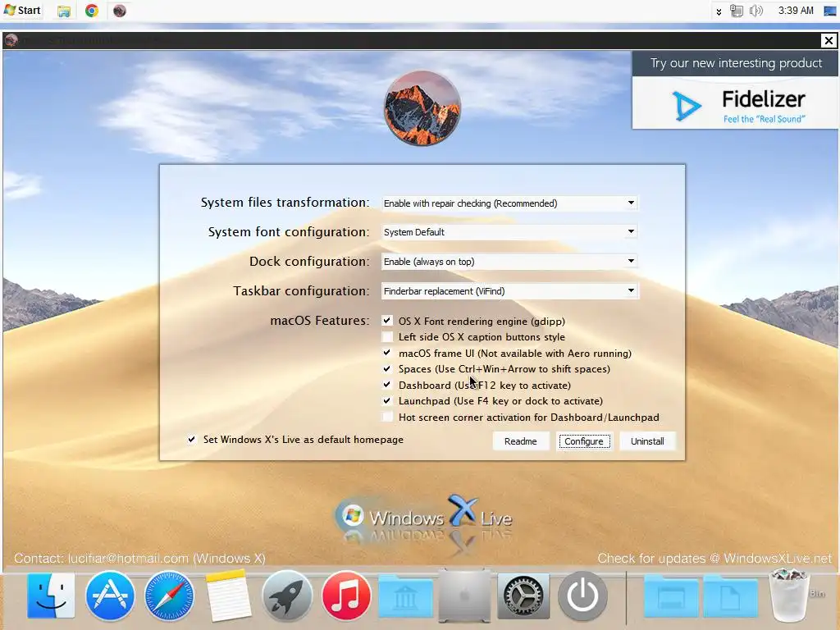Screen dimensions: 840x630
Task: Toggle macOS frame UI checkbox
Action: coord(387,353)
